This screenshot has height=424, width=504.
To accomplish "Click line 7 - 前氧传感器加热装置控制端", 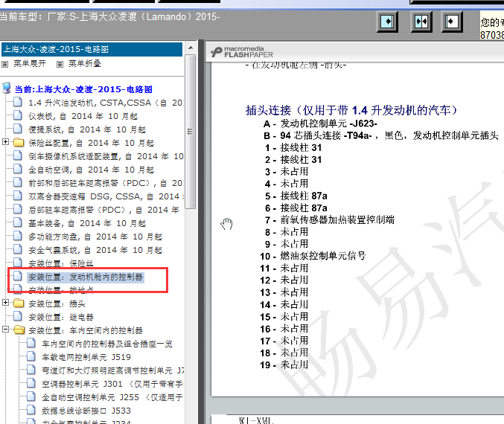I will click(330, 220).
